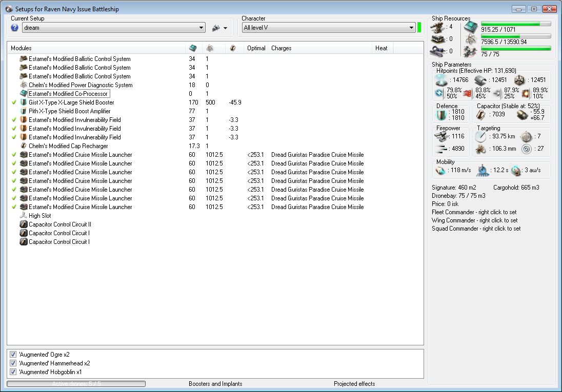Click the powergrid resource icon

pyautogui.click(x=471, y=39)
